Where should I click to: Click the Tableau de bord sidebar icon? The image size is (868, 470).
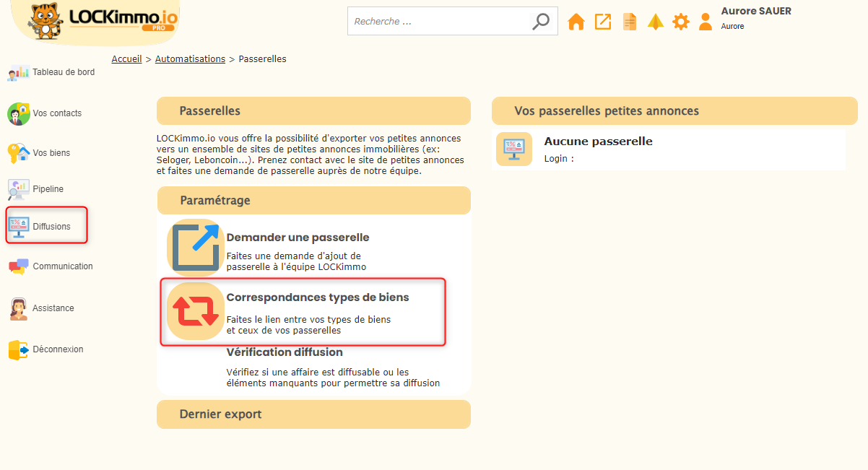[x=19, y=72]
